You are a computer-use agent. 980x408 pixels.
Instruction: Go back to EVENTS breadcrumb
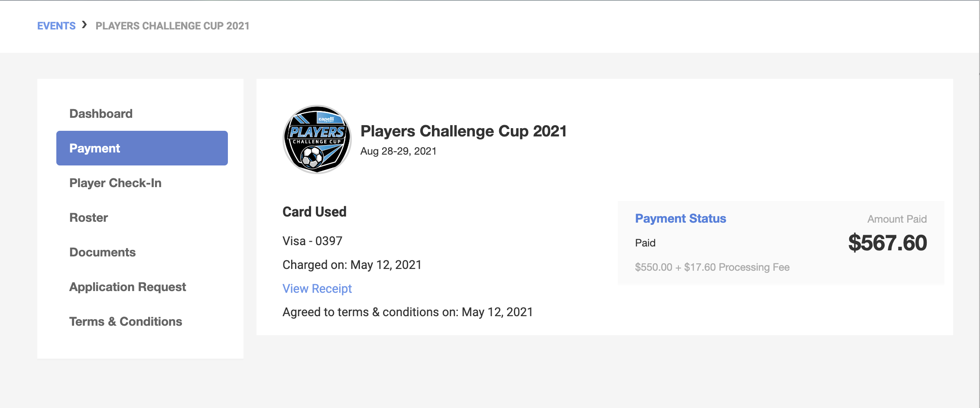coord(56,26)
